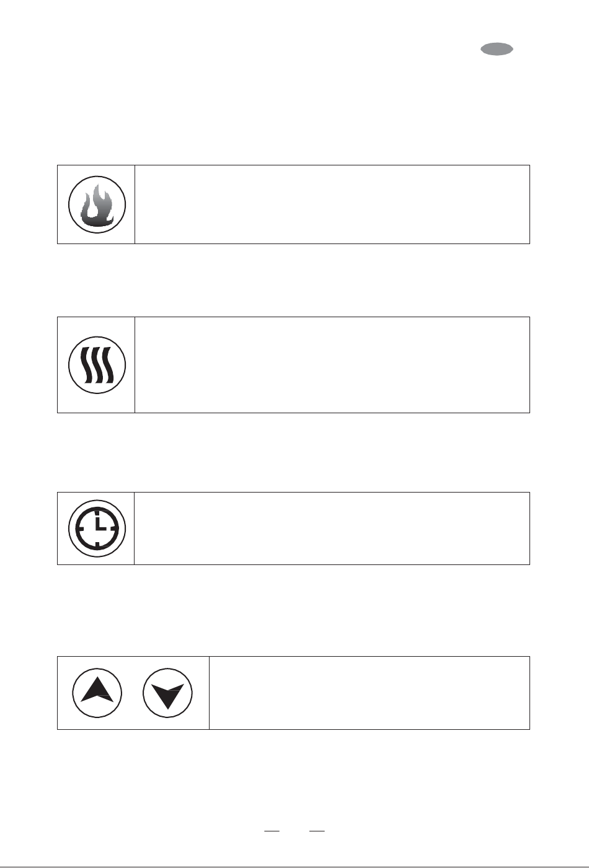This screenshot has width=589, height=868.
Task: Click the middle wave in heat icon
Action: point(97,366)
